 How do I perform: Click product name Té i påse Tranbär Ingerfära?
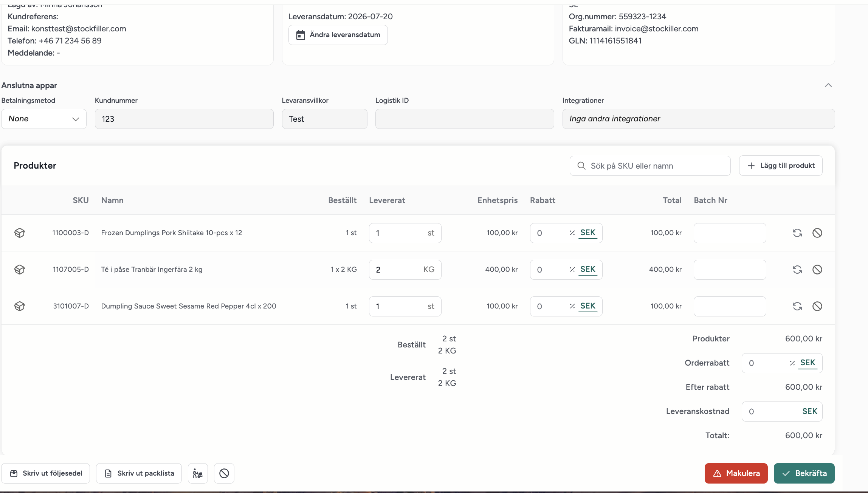(152, 270)
